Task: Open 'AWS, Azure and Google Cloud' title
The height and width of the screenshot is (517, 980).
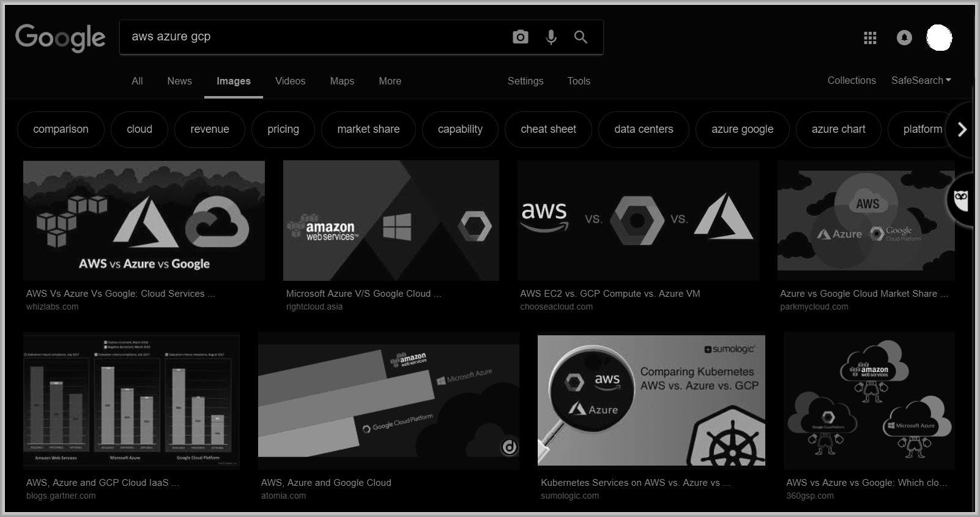Action: [x=326, y=483]
